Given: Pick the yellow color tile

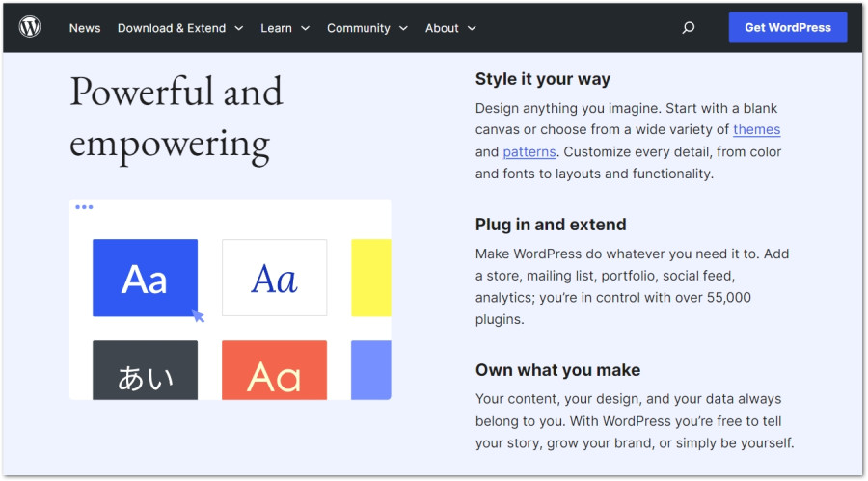Looking at the screenshot, I should tap(371, 278).
